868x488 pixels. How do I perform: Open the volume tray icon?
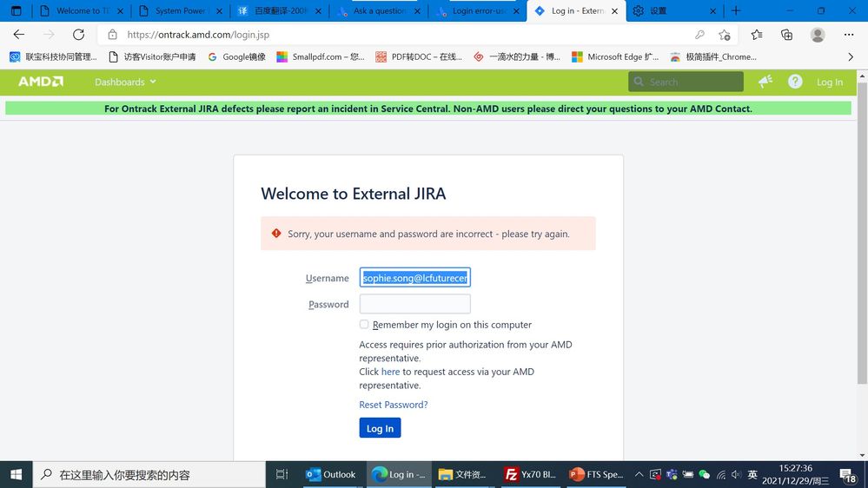coord(736,474)
